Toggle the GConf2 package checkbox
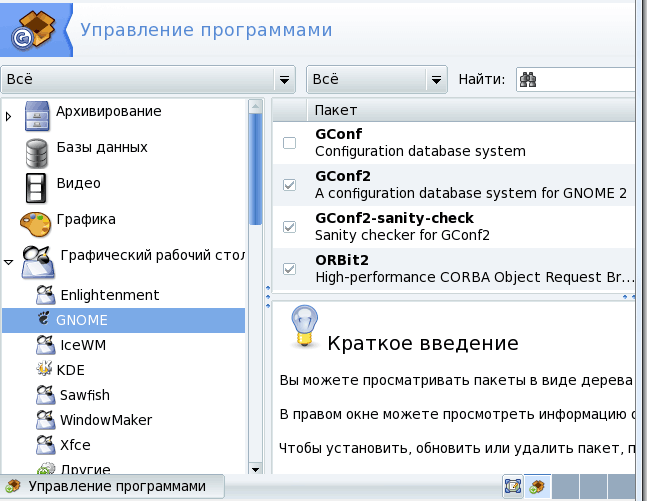Image resolution: width=647 pixels, height=501 pixels. pos(290,185)
